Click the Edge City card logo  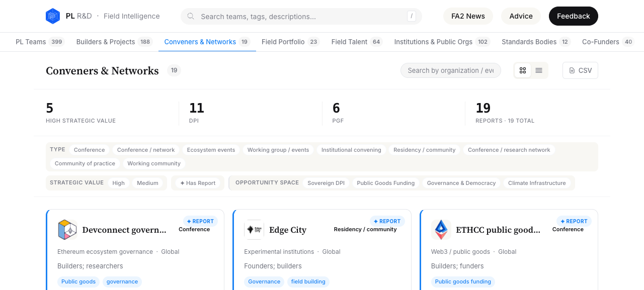click(254, 230)
